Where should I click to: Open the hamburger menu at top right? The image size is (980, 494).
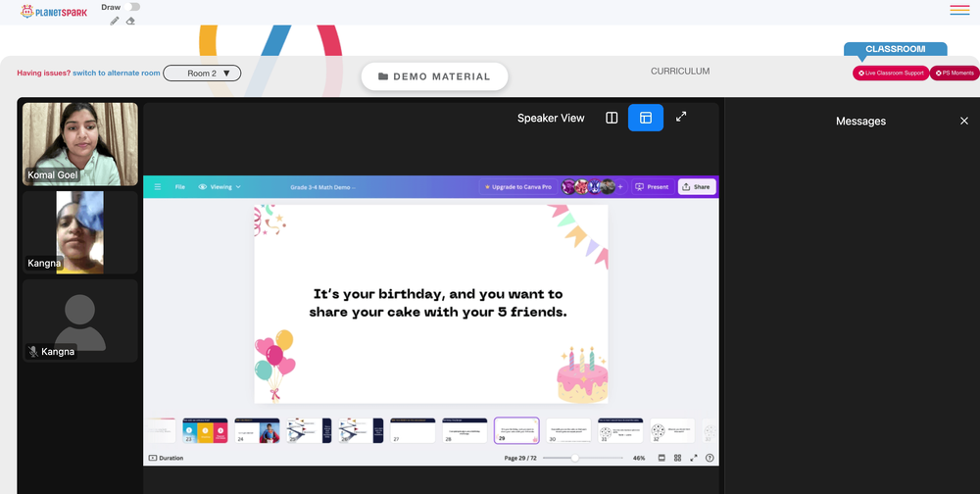click(959, 10)
